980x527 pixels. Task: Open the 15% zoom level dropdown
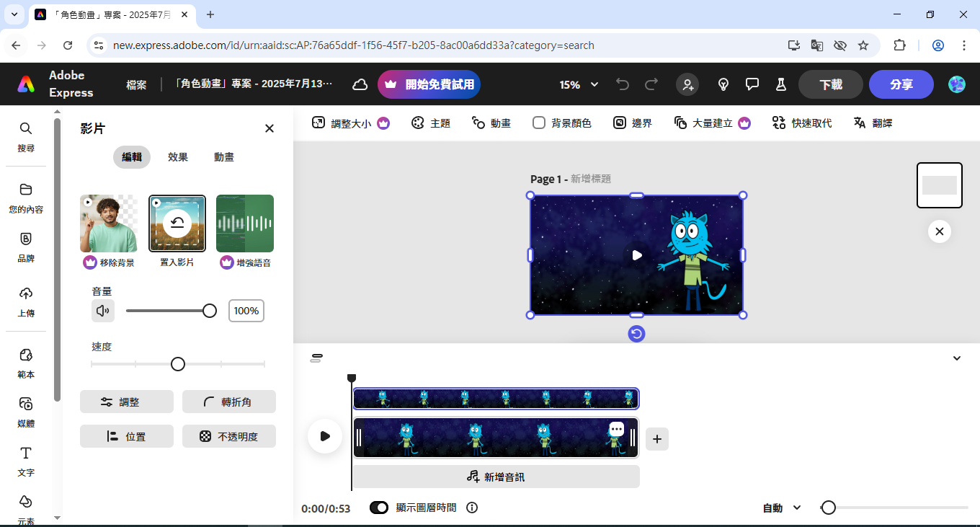click(579, 84)
